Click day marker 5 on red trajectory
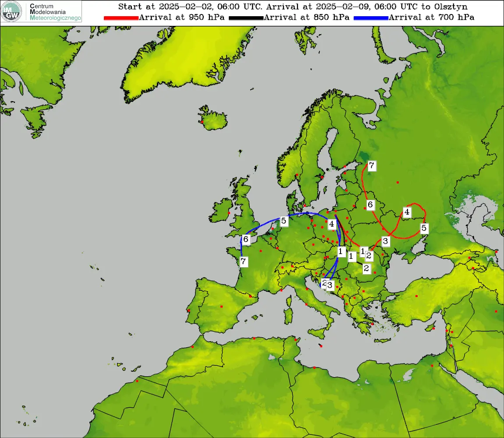504x438 pixels. 424,228
